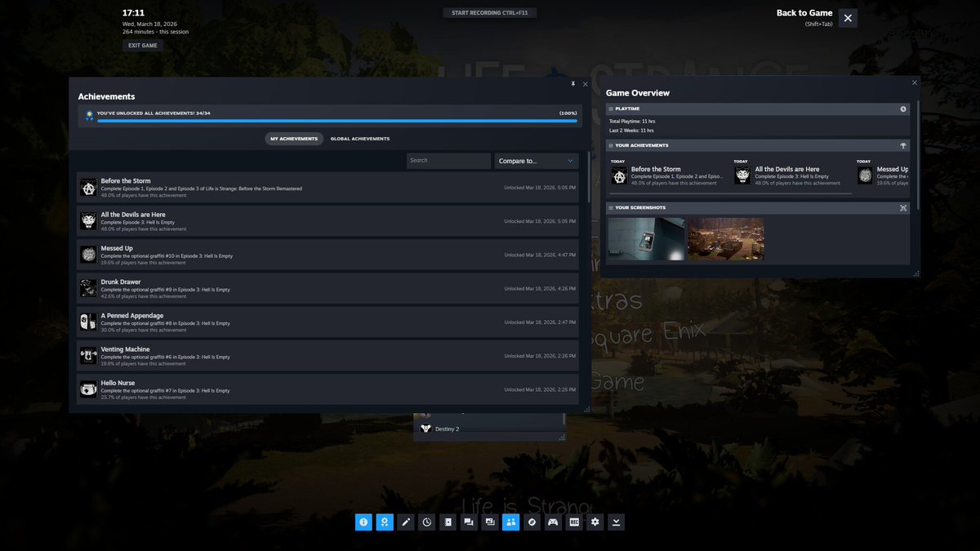Viewport: 980px width, 551px height.
Task: Open the Game Overview info icon in the bottom toolbar
Action: click(363, 522)
